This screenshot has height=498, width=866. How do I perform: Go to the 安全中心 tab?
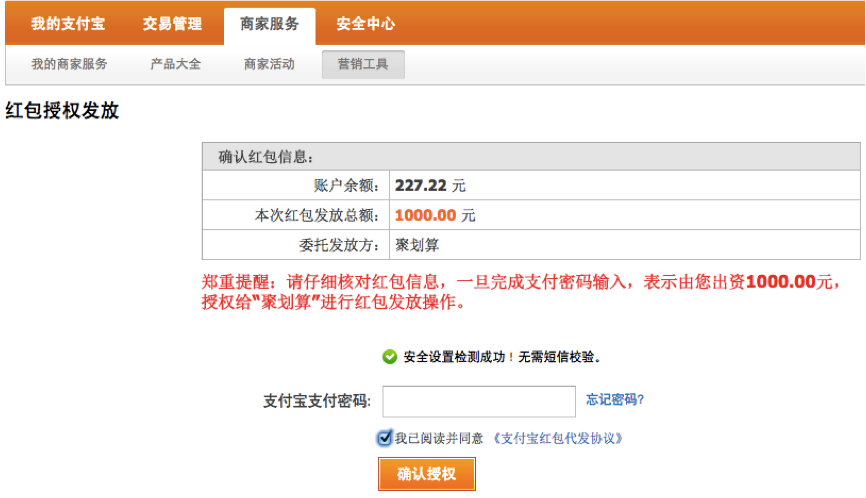366,24
